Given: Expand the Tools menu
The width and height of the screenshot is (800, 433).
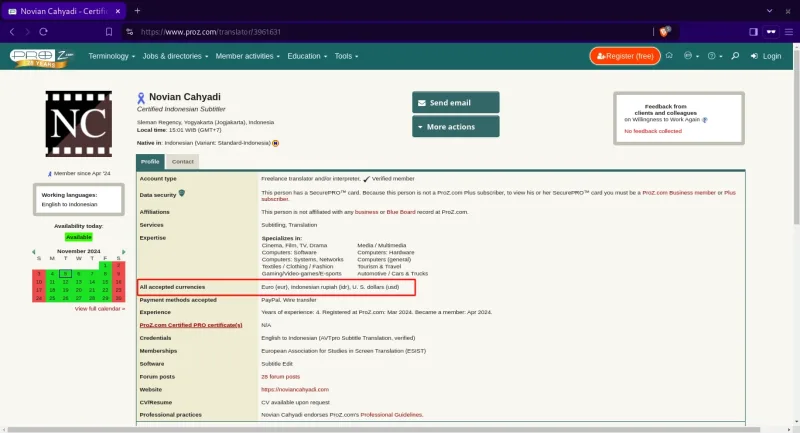Looking at the screenshot, I should [346, 56].
